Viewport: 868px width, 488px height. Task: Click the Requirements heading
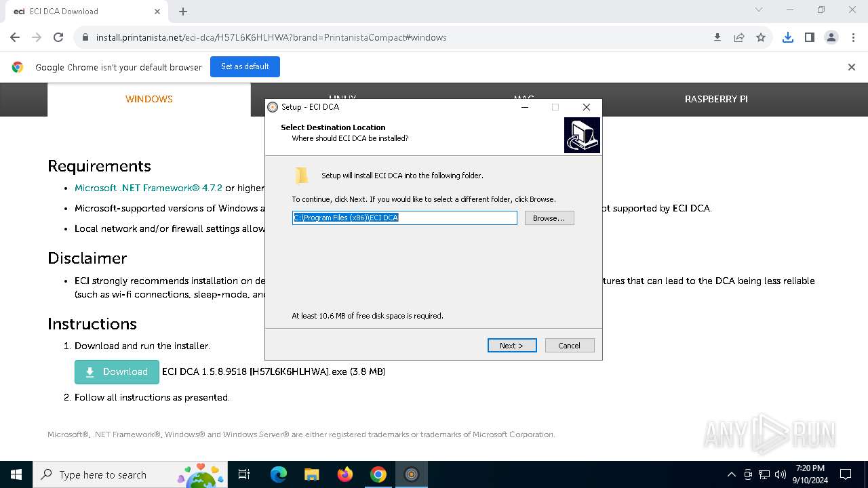[x=99, y=166]
